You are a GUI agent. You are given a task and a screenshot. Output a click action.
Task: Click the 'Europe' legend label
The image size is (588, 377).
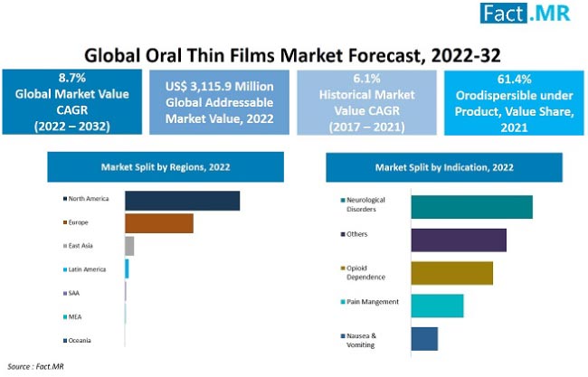click(x=78, y=222)
